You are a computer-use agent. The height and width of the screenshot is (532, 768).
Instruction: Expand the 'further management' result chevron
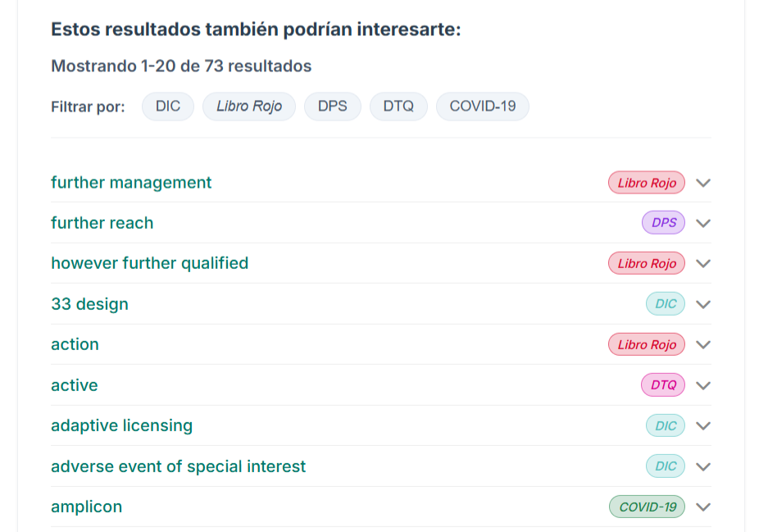pos(702,183)
